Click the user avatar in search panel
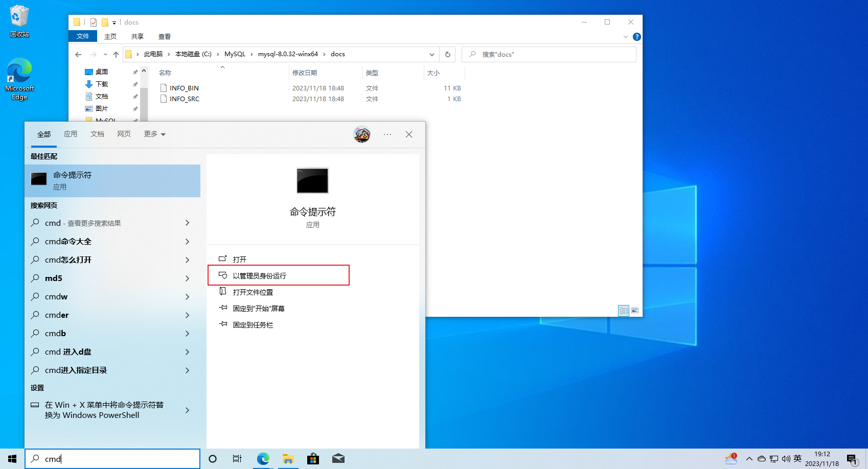 (x=362, y=134)
